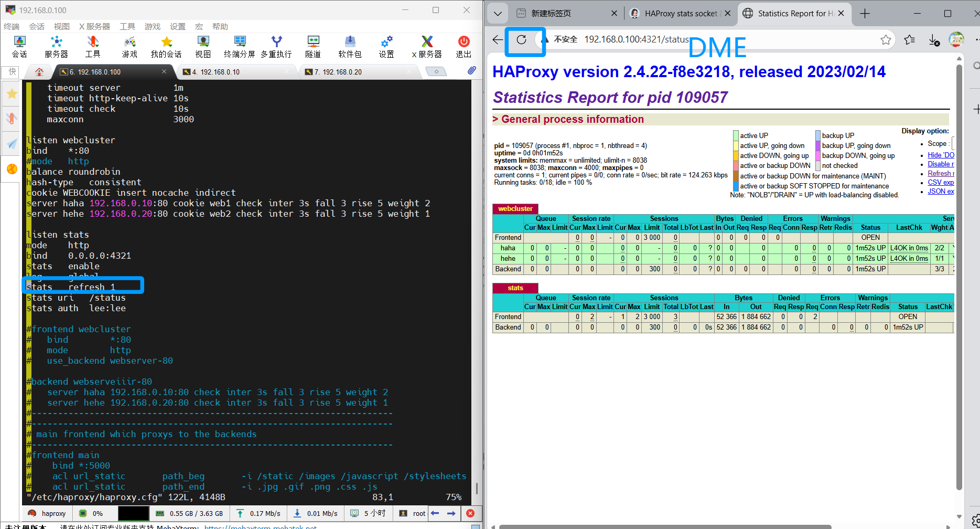Click the 视图 (View) toolbar icon
980x529 pixels.
point(203,46)
